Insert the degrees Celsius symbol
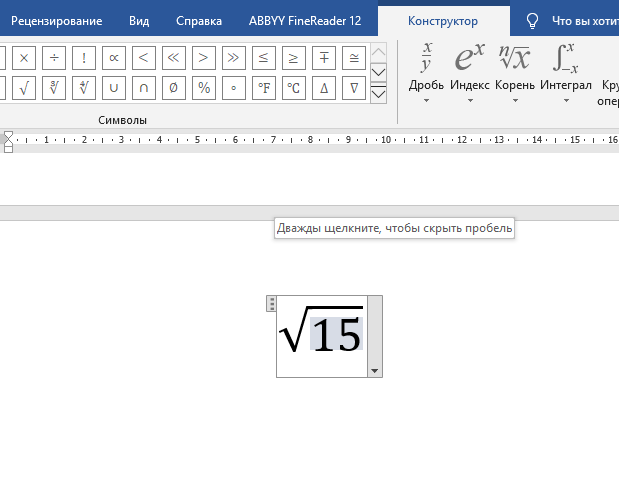Image resolution: width=619 pixels, height=502 pixels. click(294, 88)
